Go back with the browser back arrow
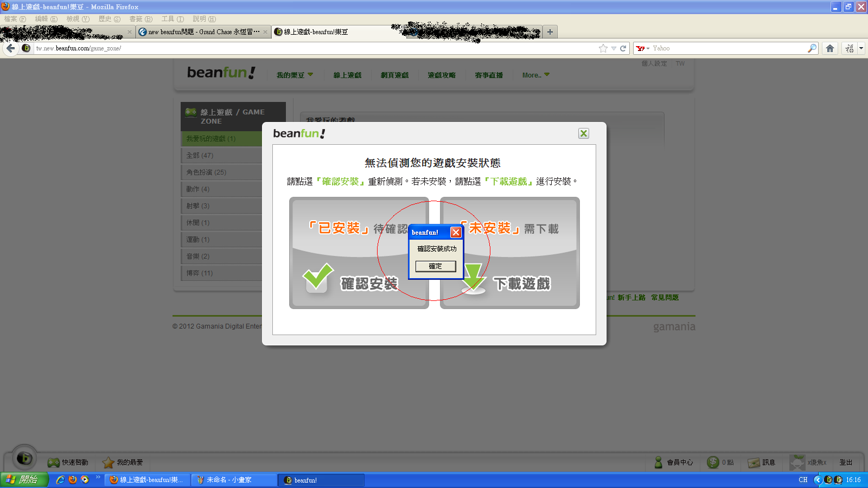Image resolution: width=868 pixels, height=488 pixels. pos(10,48)
